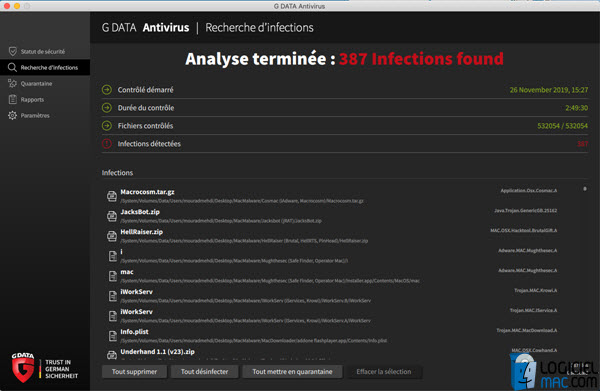Go to Quarantaine in the sidebar

tap(45, 83)
